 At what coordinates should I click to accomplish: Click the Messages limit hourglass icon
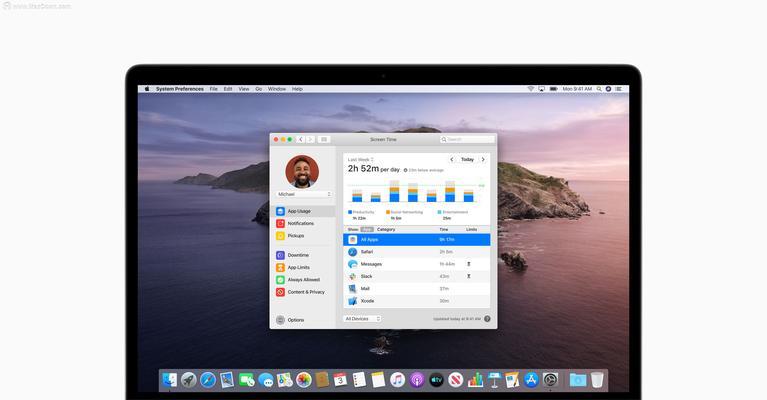point(469,264)
